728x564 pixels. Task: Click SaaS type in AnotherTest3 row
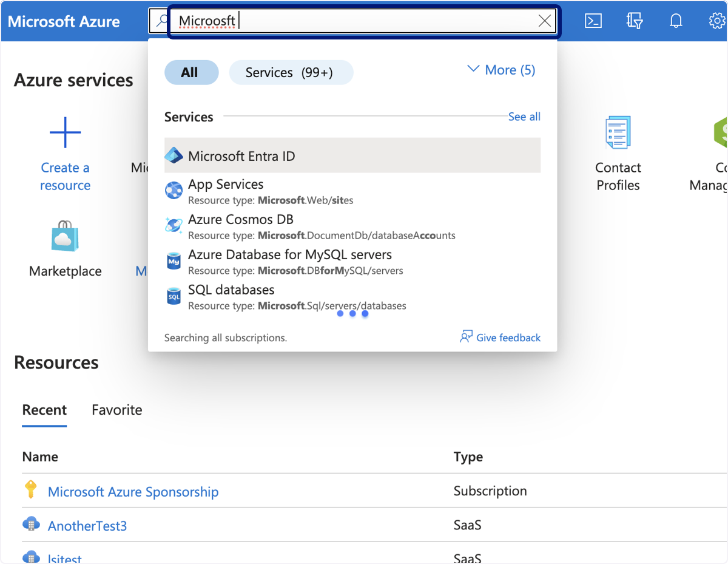pyautogui.click(x=467, y=525)
